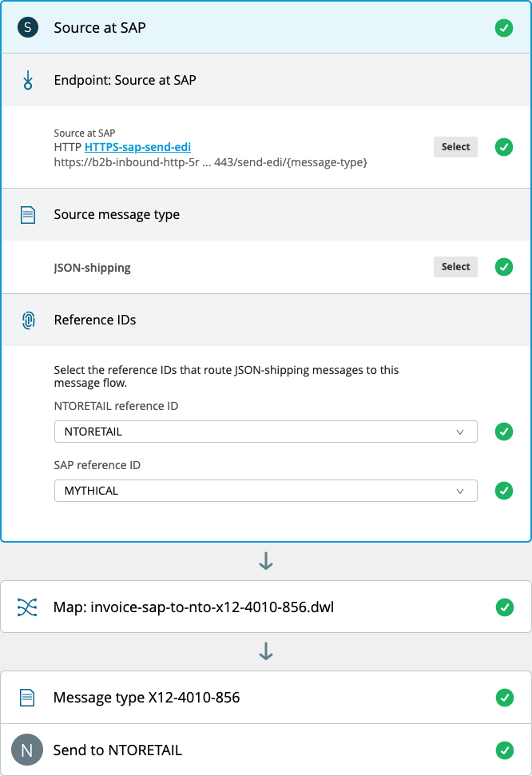Click the Source message type document icon
Screen dimensions: 532x776
point(28,214)
